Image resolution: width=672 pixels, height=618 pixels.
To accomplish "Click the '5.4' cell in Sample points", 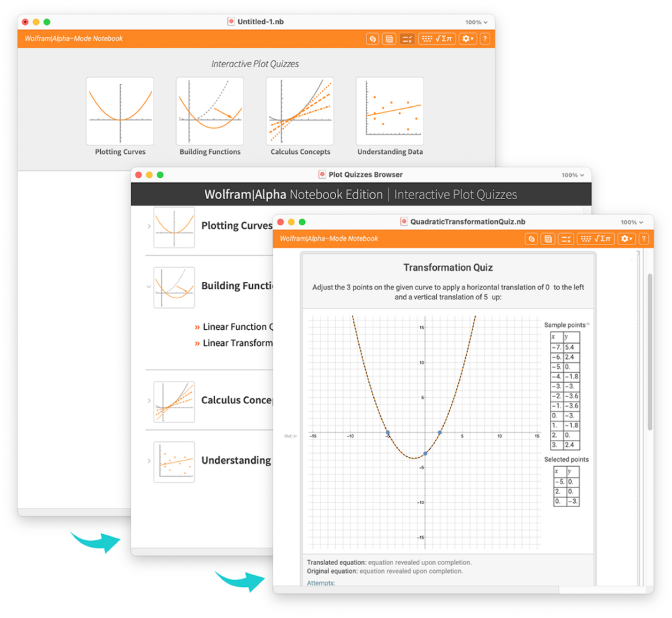I will (571, 347).
